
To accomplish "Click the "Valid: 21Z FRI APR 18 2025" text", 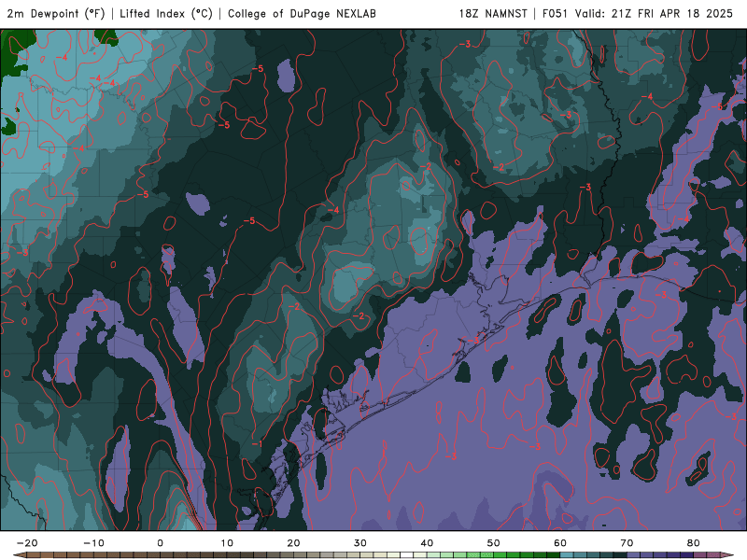I will 654,14.
